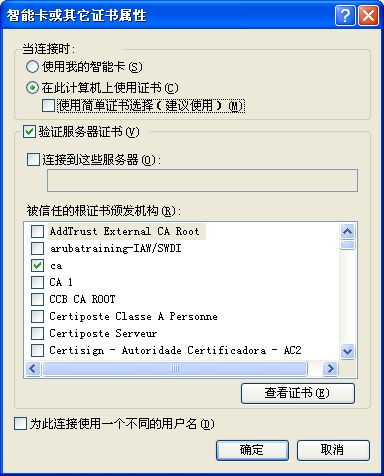Enable 使用简单证书选择 checkbox
Image resolution: width=384 pixels, height=476 pixels.
tap(49, 106)
